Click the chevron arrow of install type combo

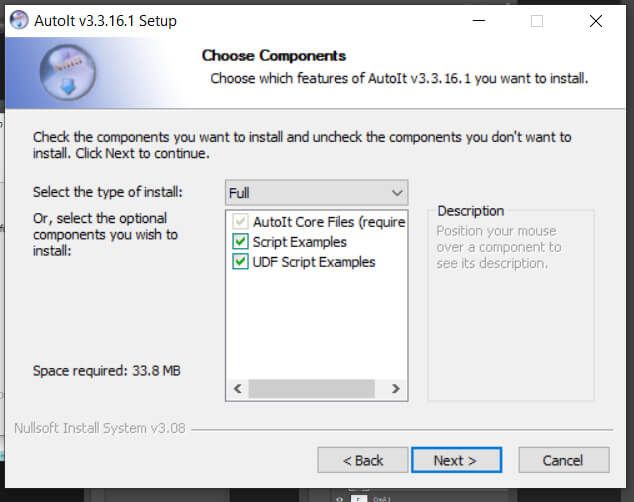click(x=397, y=193)
